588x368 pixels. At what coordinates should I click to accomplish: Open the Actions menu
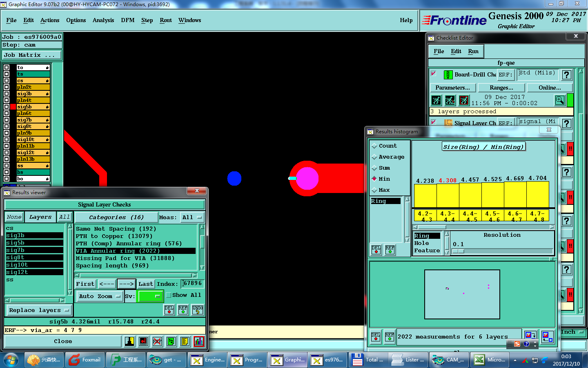tap(50, 20)
